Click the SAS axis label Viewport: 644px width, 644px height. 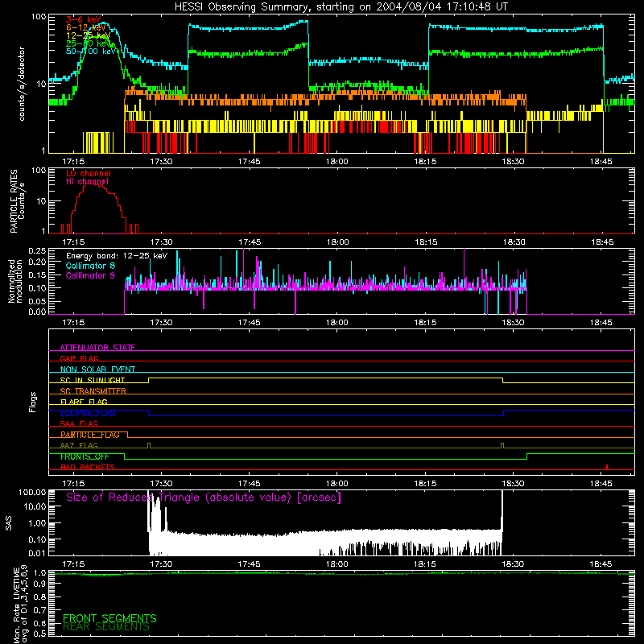8,523
